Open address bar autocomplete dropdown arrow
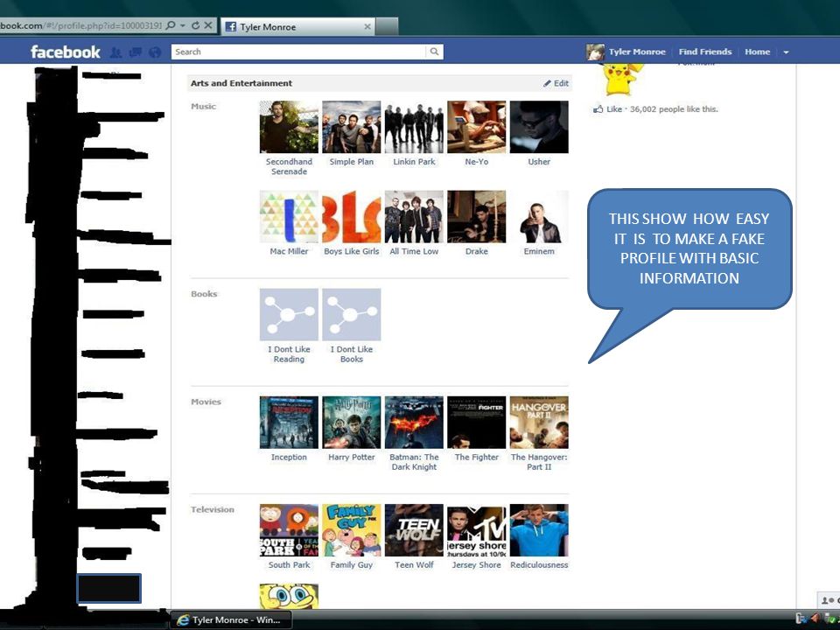This screenshot has width=840, height=630. pyautogui.click(x=183, y=25)
